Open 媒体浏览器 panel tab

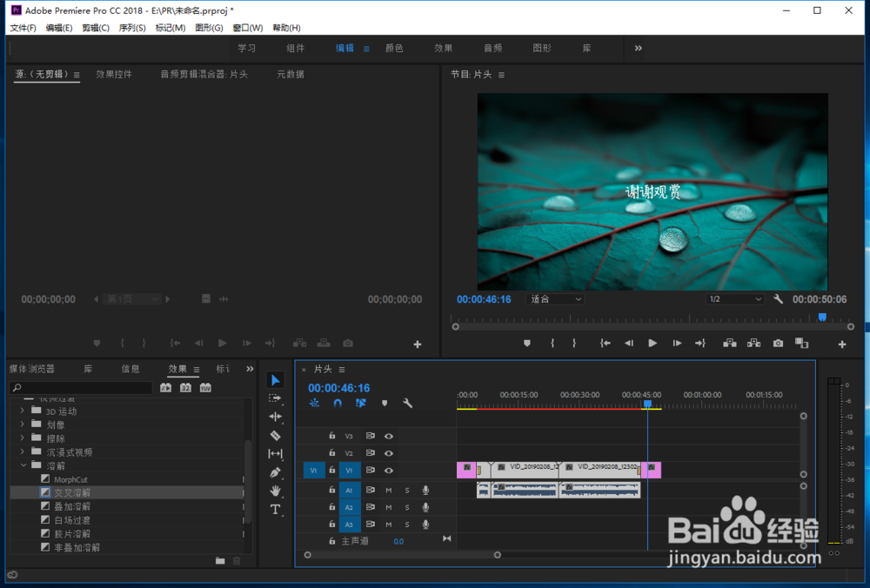(x=31, y=369)
